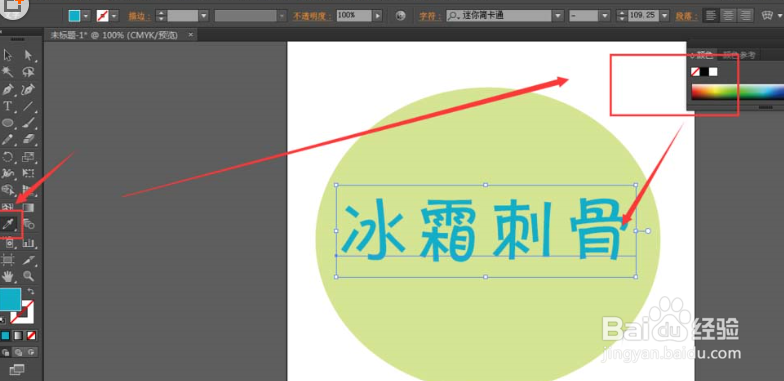Align paragraph text center
Viewport: 784px width, 381px height.
point(728,16)
